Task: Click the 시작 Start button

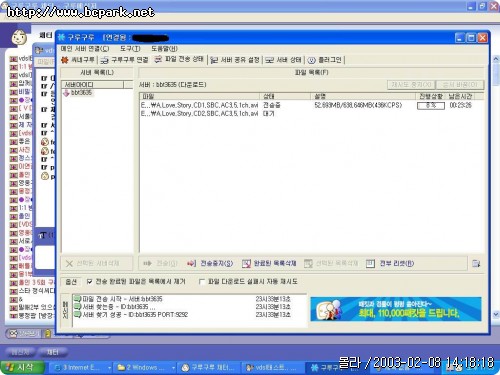Action: click(x=23, y=367)
